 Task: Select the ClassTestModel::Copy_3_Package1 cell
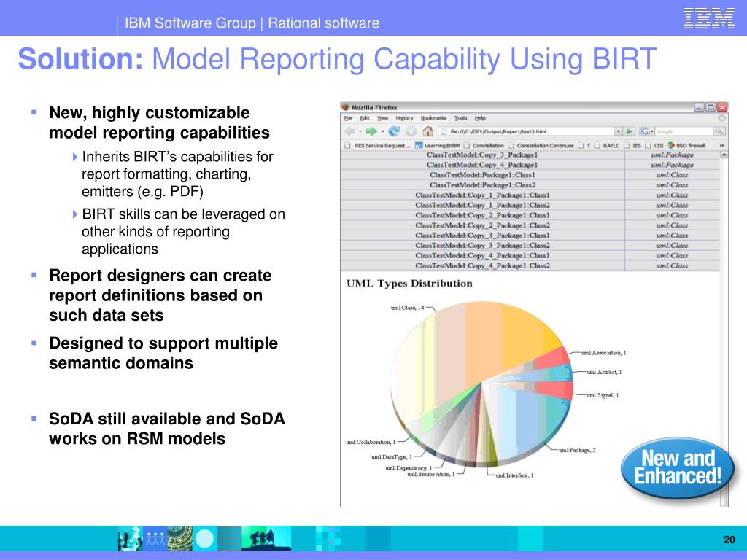482,155
